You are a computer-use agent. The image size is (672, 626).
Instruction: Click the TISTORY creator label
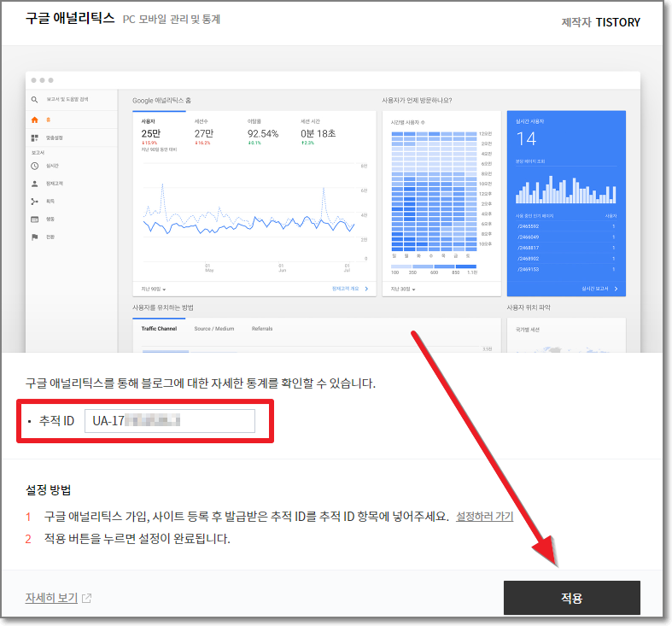click(617, 22)
